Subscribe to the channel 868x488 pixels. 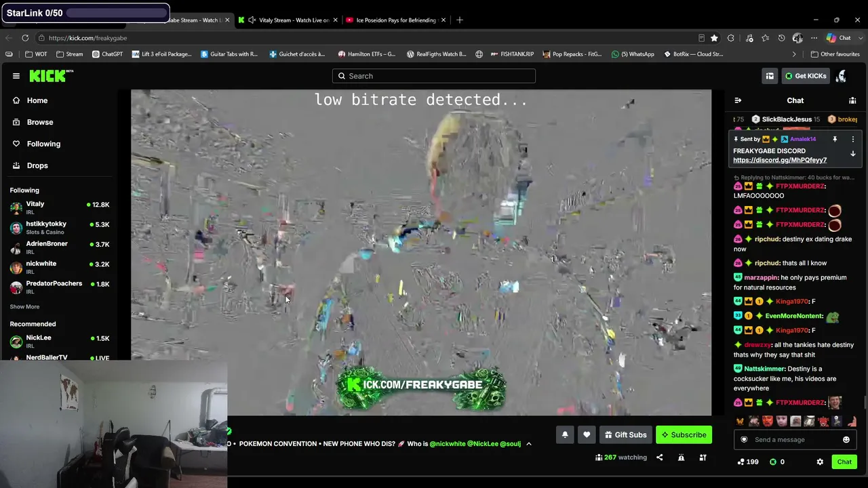[x=684, y=435]
